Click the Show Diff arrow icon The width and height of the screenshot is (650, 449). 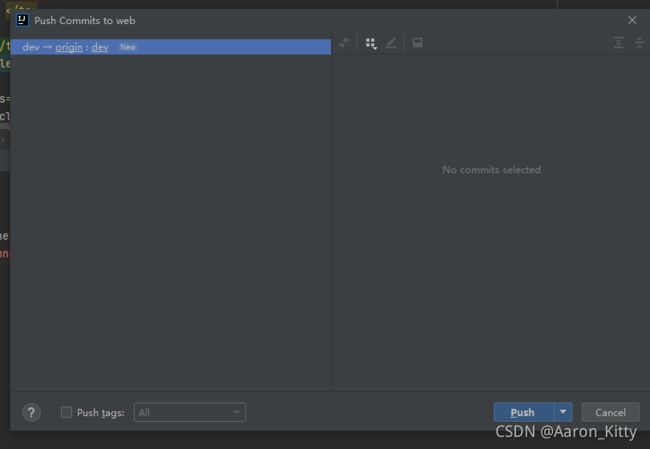[x=344, y=43]
